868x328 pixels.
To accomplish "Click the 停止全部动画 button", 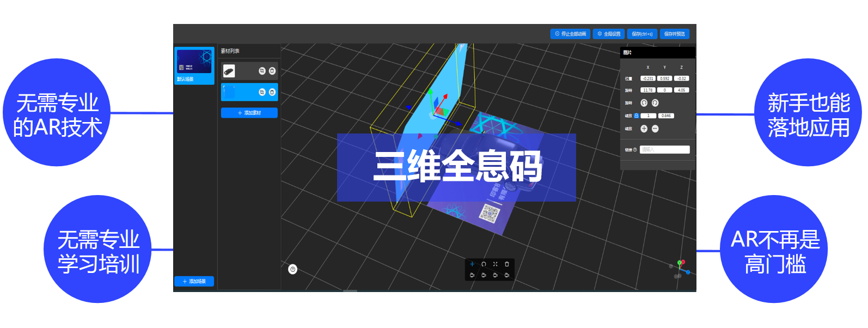I will [570, 34].
